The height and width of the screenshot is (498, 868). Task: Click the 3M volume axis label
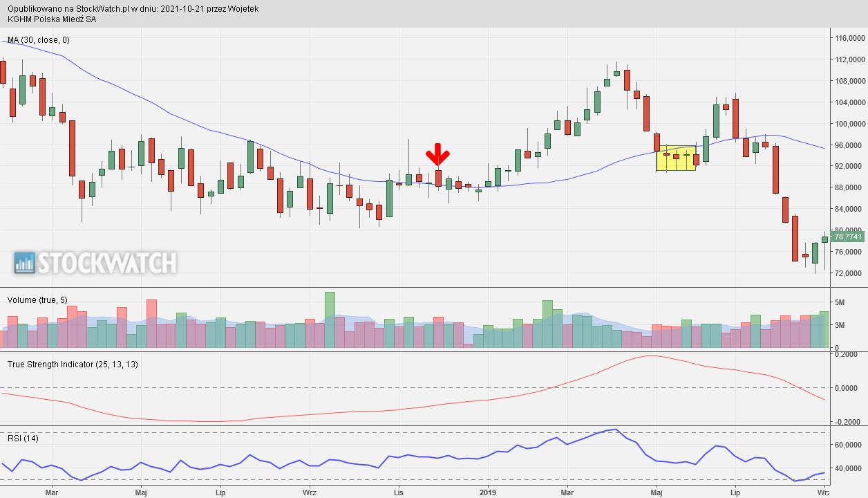[x=840, y=325]
